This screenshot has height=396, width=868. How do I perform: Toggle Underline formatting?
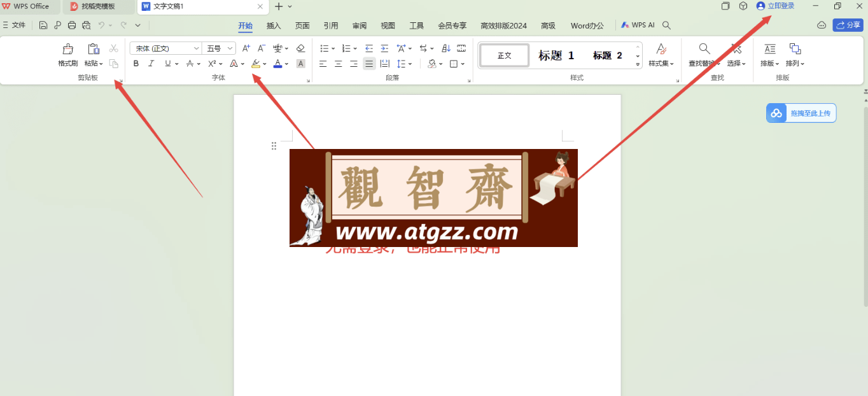click(x=168, y=64)
